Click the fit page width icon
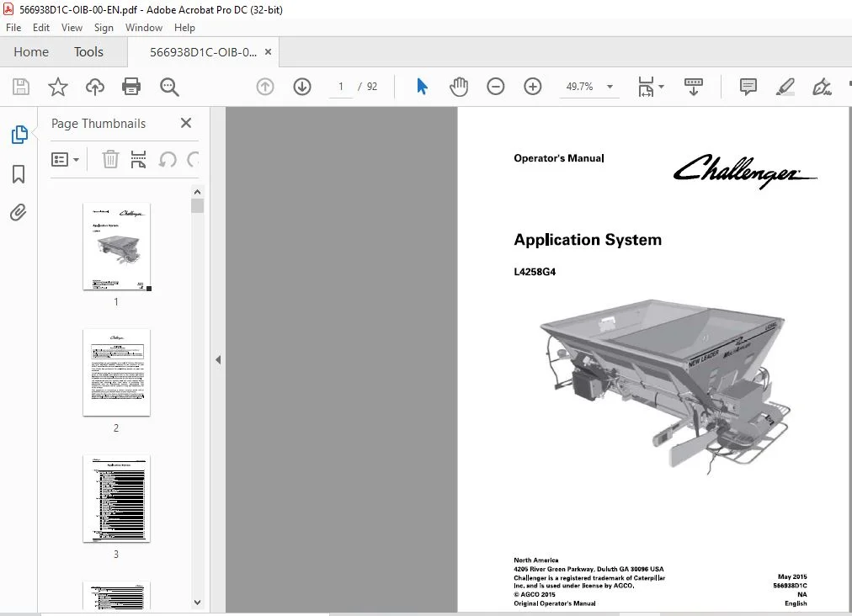 [646, 87]
